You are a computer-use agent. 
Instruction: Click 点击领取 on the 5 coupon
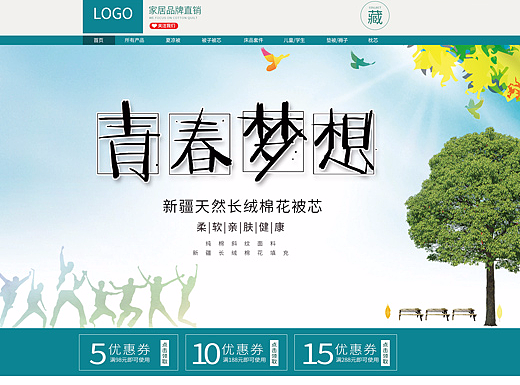(x=165, y=353)
